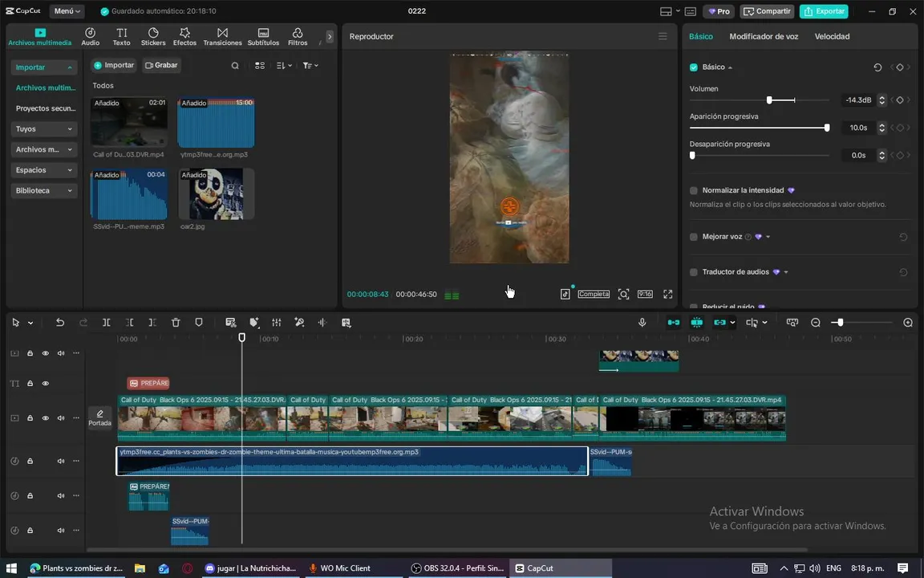
Task: Click the Volumen value field
Action: [858, 100]
